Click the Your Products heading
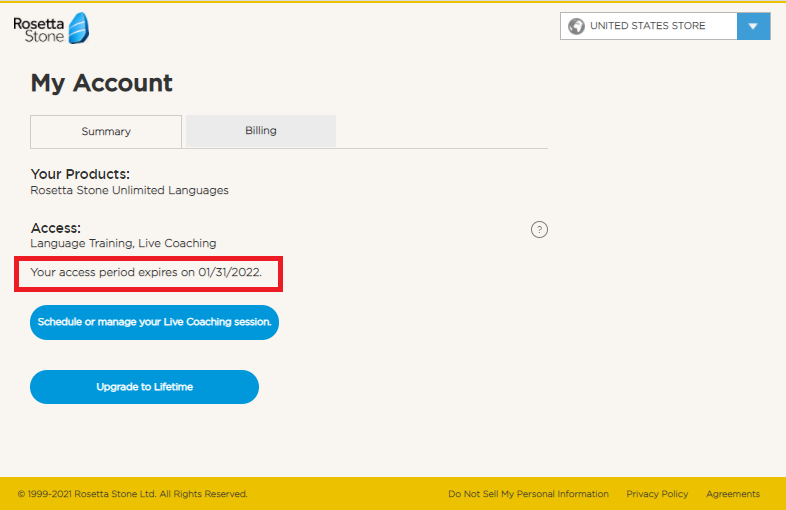This screenshot has height=510, width=786. [x=80, y=174]
